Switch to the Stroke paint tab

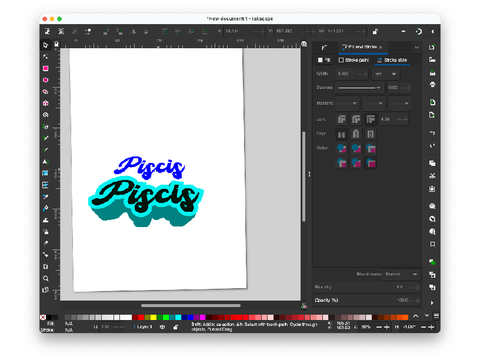354,60
